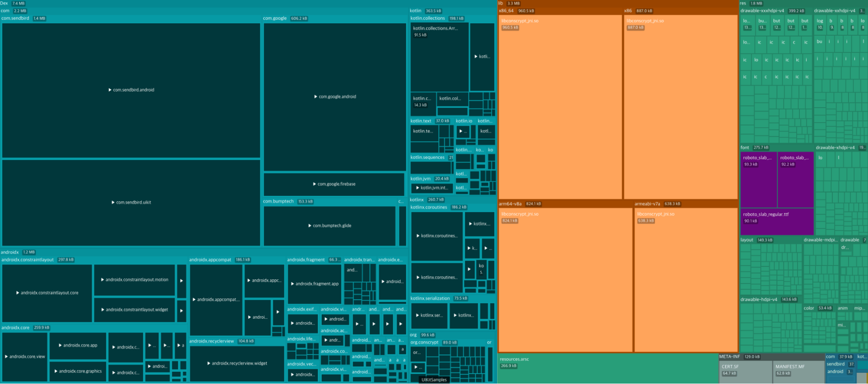Expand androidx.fragment.app block
868x384 pixels.
(x=315, y=284)
